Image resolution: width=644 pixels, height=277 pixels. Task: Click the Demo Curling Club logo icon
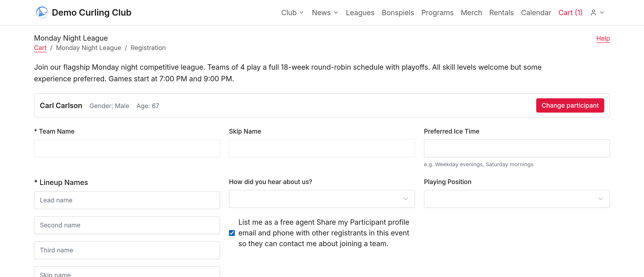pos(42,13)
